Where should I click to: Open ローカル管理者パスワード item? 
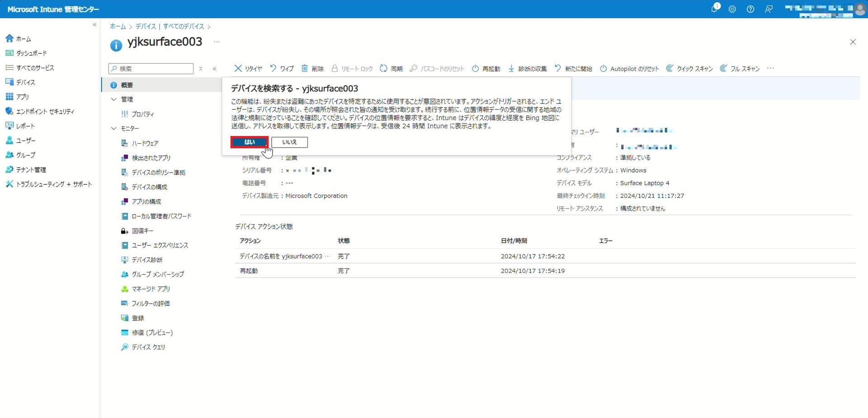tap(156, 216)
